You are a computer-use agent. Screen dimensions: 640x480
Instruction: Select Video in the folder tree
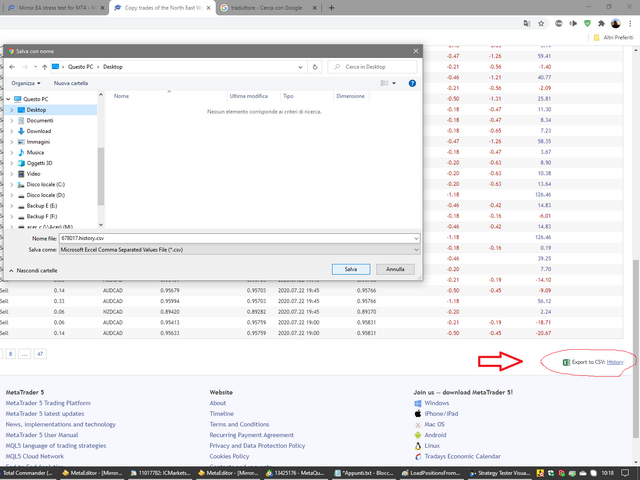pos(33,173)
